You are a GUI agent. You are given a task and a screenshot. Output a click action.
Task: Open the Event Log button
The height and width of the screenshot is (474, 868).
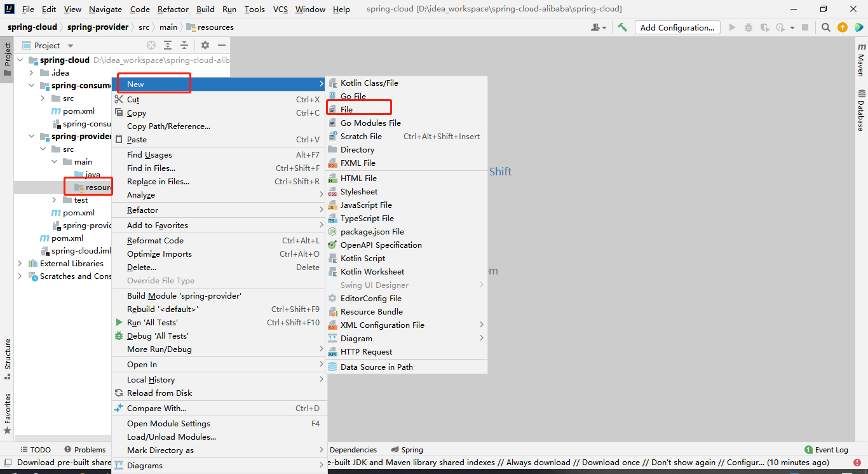coord(826,450)
